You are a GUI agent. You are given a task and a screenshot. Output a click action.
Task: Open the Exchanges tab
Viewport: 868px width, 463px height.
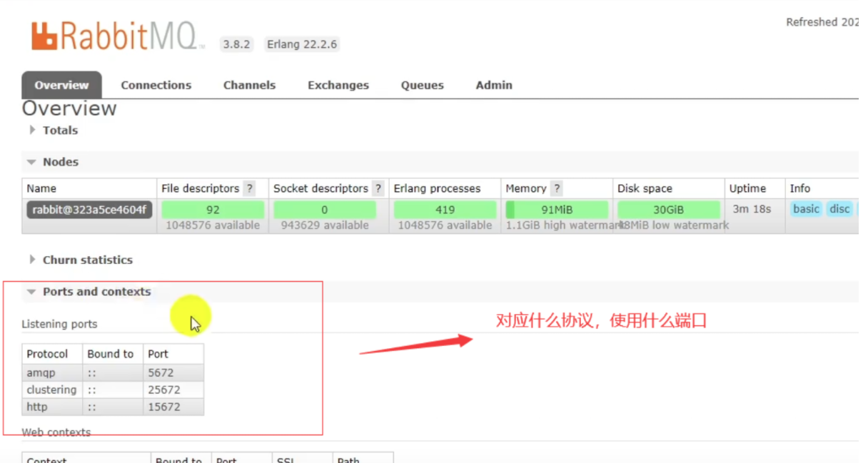point(338,85)
